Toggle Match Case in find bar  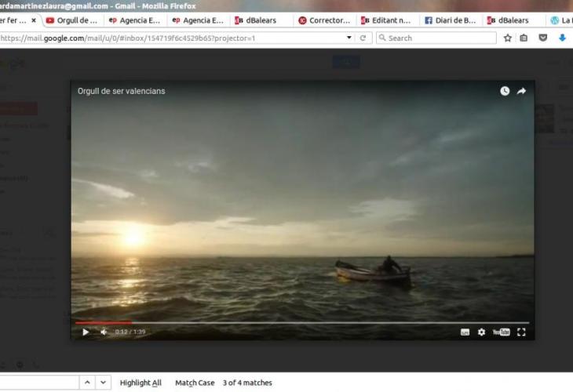pyautogui.click(x=195, y=383)
